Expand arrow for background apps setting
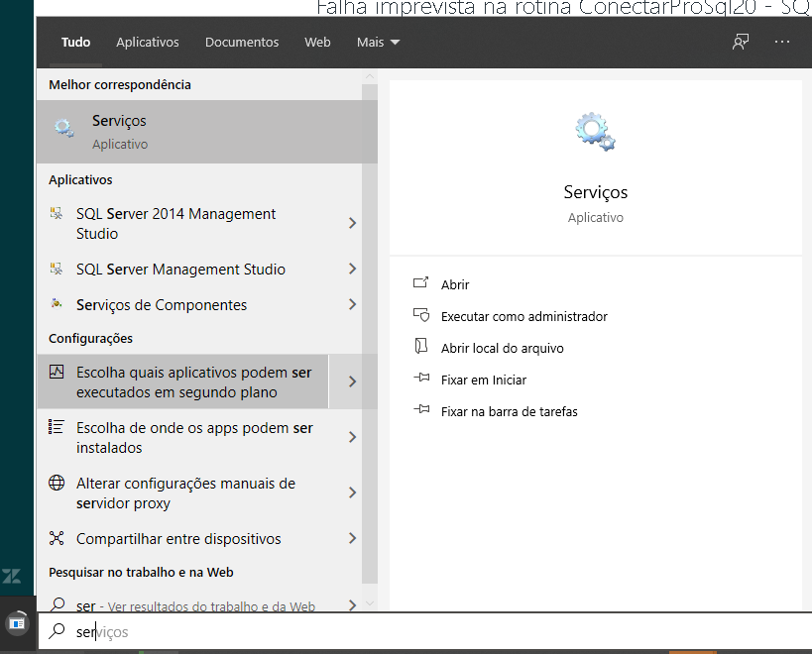The width and height of the screenshot is (812, 654). tap(353, 381)
